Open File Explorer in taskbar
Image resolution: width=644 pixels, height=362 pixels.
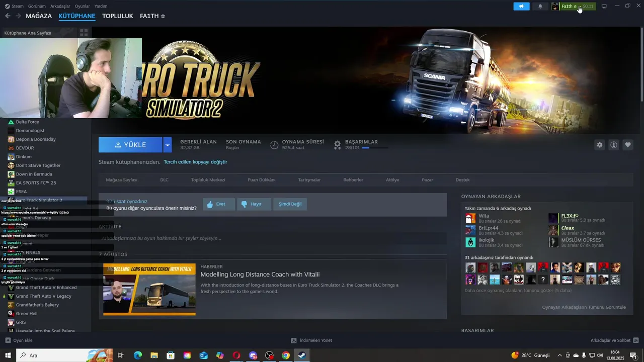[154, 355]
